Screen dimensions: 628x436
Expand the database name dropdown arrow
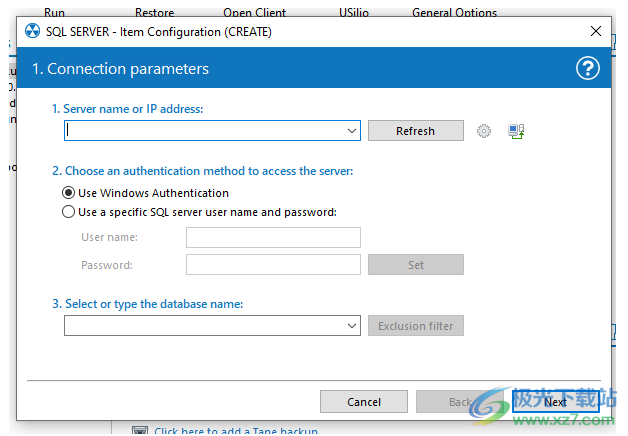click(x=352, y=326)
